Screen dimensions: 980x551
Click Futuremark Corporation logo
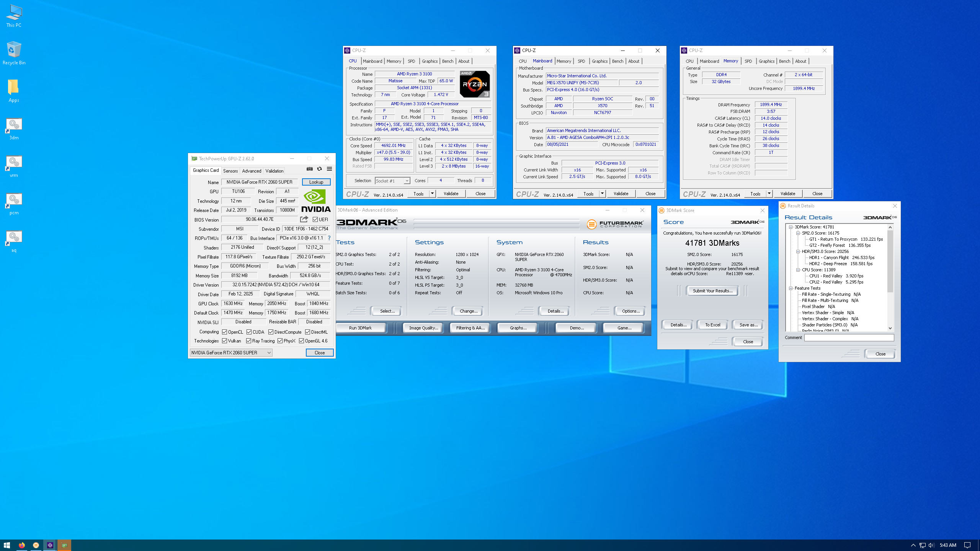coord(615,224)
